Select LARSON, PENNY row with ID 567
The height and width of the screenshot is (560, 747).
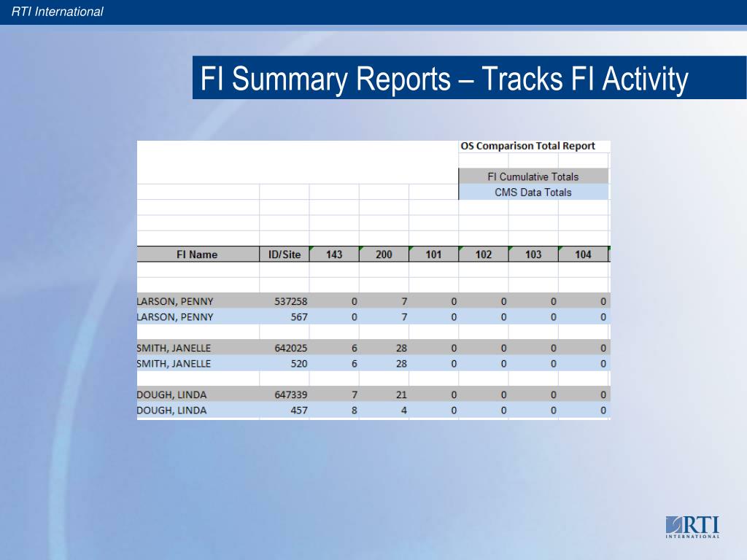point(373,316)
